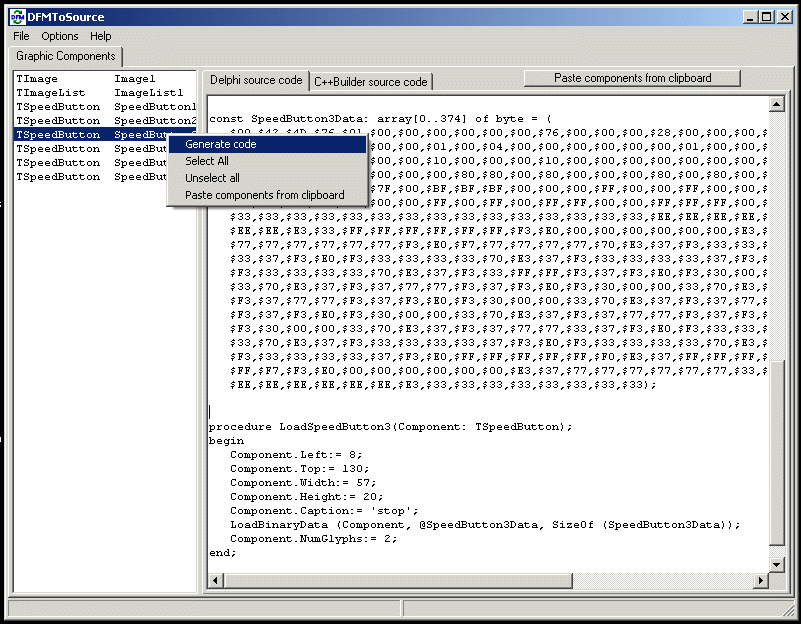Screen dimensions: 801x624
Task: Open the Help menu
Action: 101,36
